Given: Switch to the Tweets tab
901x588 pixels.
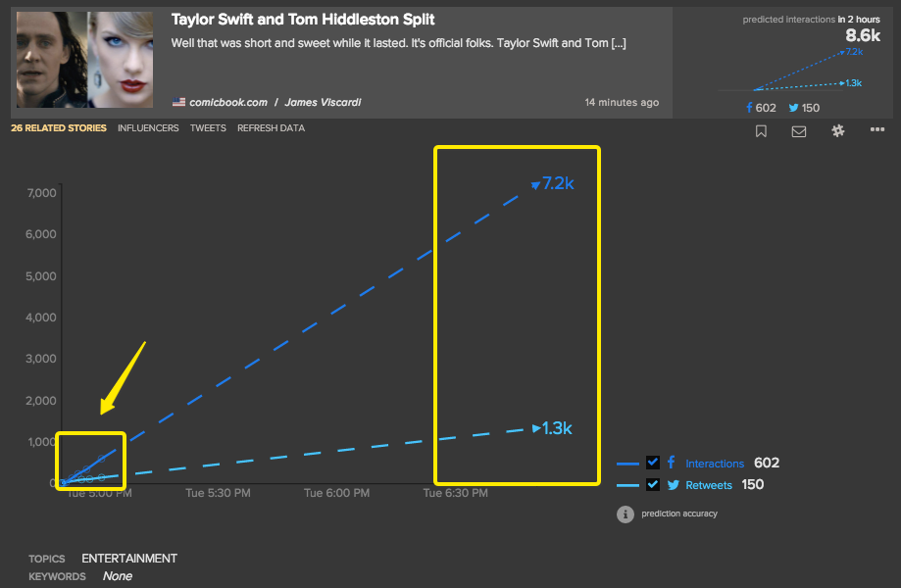Looking at the screenshot, I should (x=208, y=127).
